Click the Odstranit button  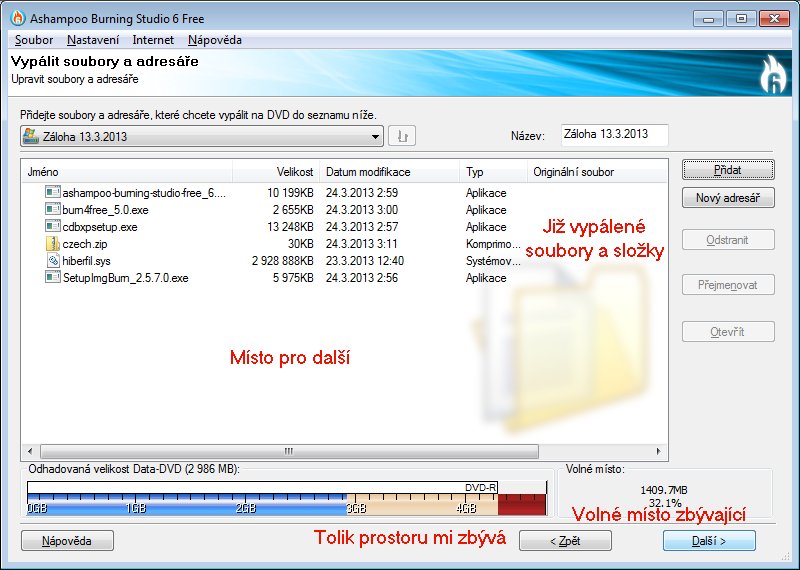728,240
